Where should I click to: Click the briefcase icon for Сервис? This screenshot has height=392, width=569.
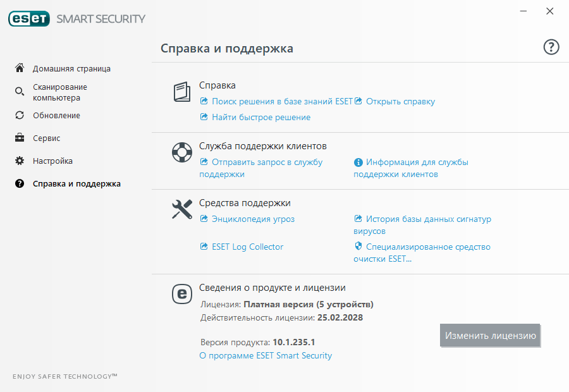tap(20, 138)
